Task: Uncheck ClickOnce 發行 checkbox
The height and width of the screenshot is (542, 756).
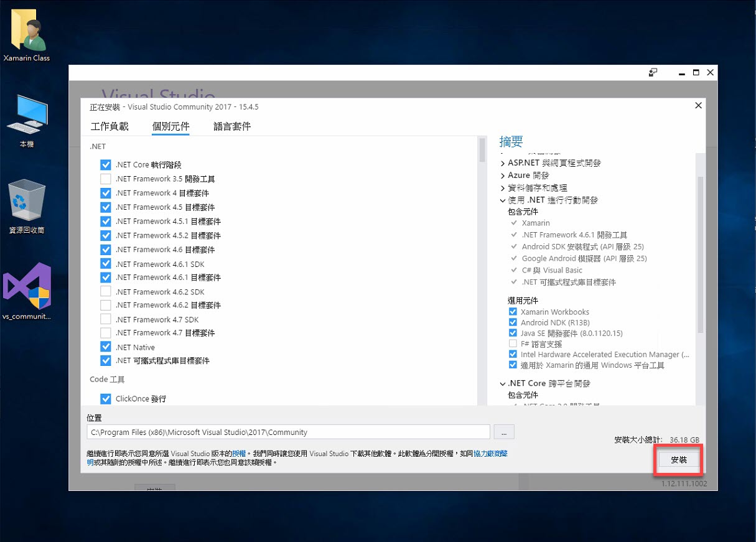Action: coord(105,399)
